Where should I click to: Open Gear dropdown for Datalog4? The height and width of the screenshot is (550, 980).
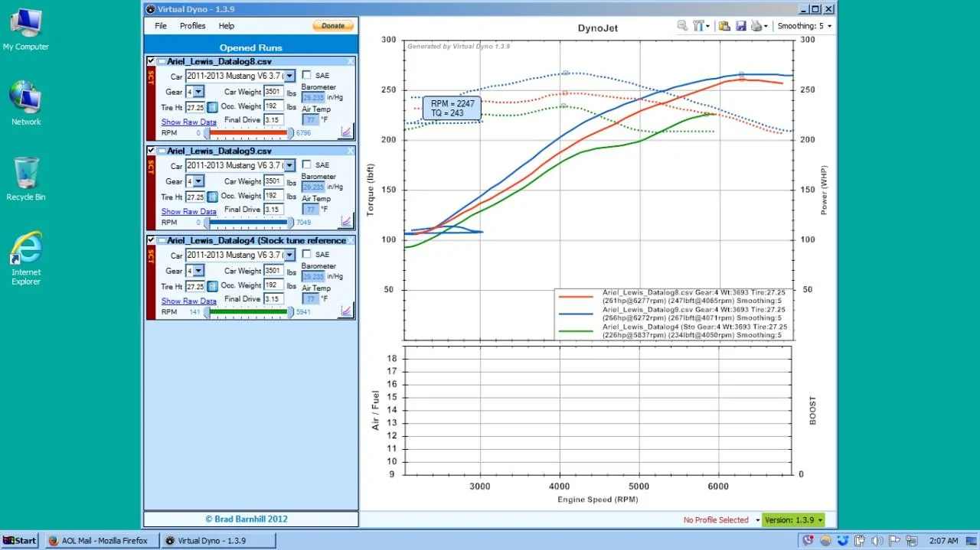[199, 271]
